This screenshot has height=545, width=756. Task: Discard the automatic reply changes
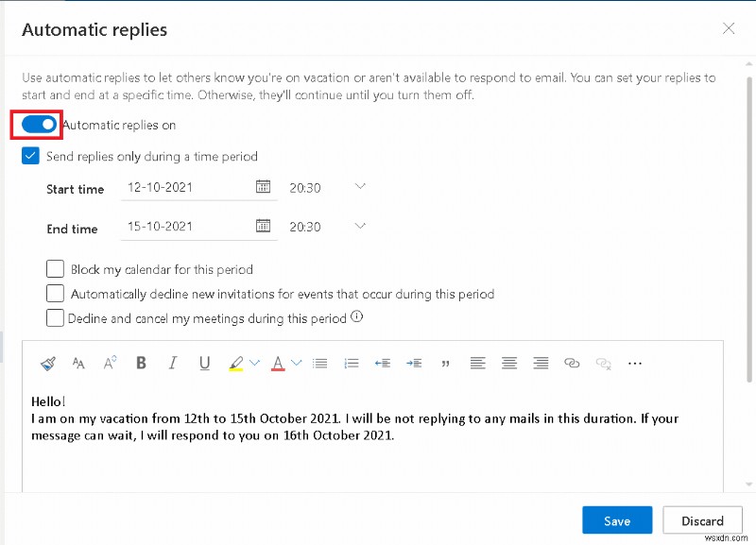click(x=702, y=520)
